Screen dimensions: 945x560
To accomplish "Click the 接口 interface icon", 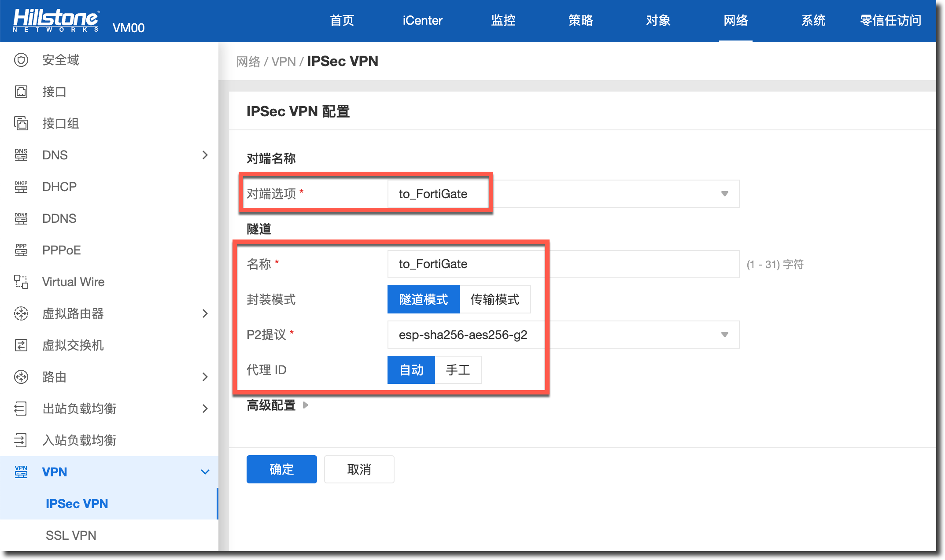I will click(x=21, y=92).
